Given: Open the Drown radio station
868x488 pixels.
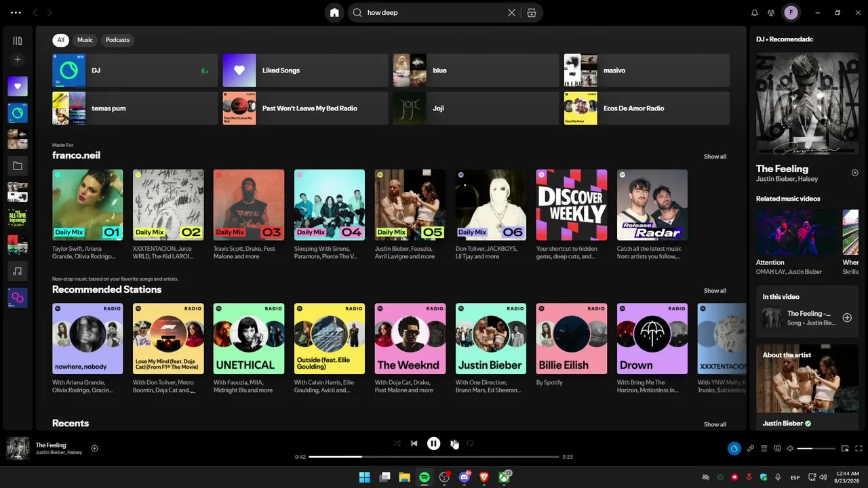Looking at the screenshot, I should click(652, 339).
